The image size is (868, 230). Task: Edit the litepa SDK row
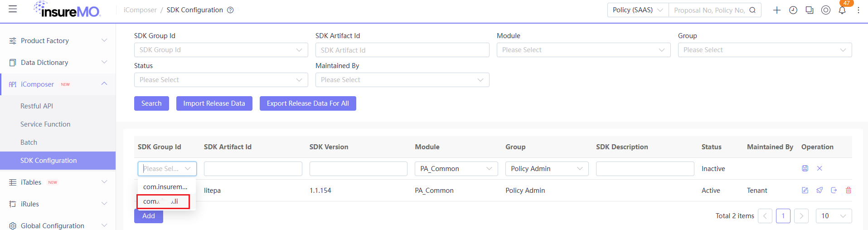point(805,190)
